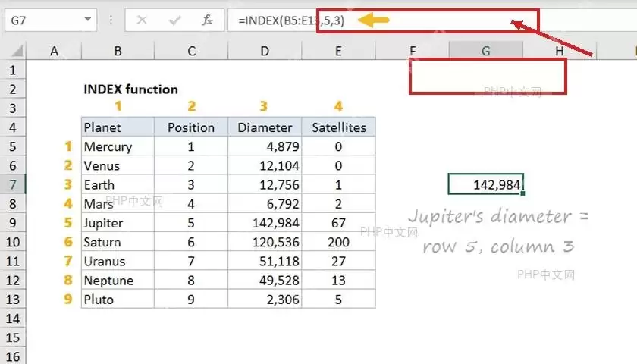Image resolution: width=637 pixels, height=364 pixels.
Task: Select row 1 header
Action: [x=13, y=71]
